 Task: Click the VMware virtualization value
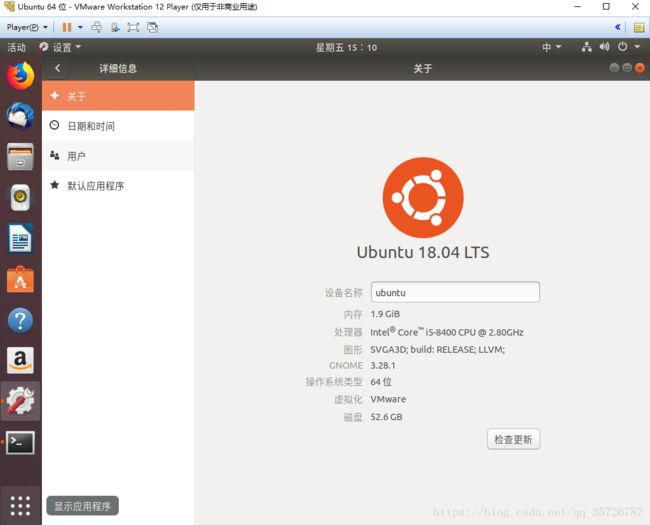coord(388,399)
